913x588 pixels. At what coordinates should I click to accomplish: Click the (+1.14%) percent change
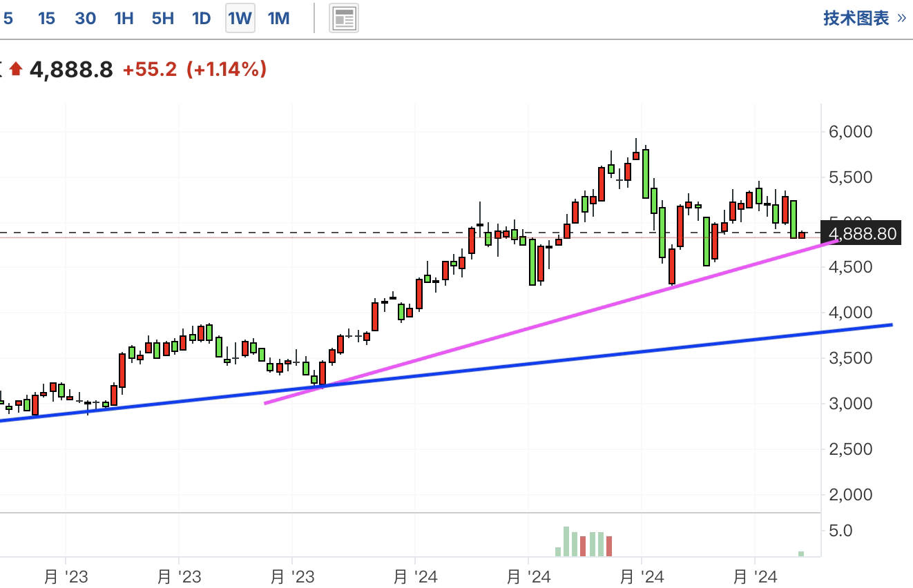(x=227, y=69)
